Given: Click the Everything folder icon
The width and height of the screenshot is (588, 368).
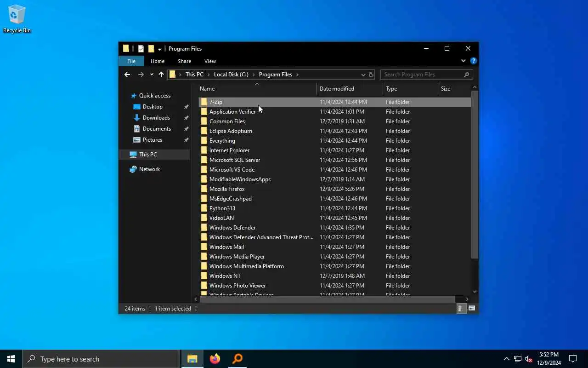Looking at the screenshot, I should [x=204, y=141].
